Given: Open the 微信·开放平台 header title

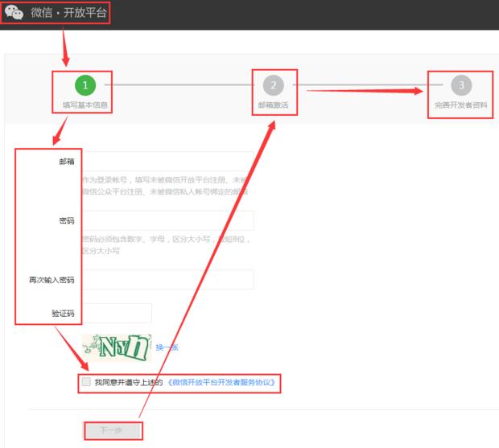Looking at the screenshot, I should coord(68,13).
